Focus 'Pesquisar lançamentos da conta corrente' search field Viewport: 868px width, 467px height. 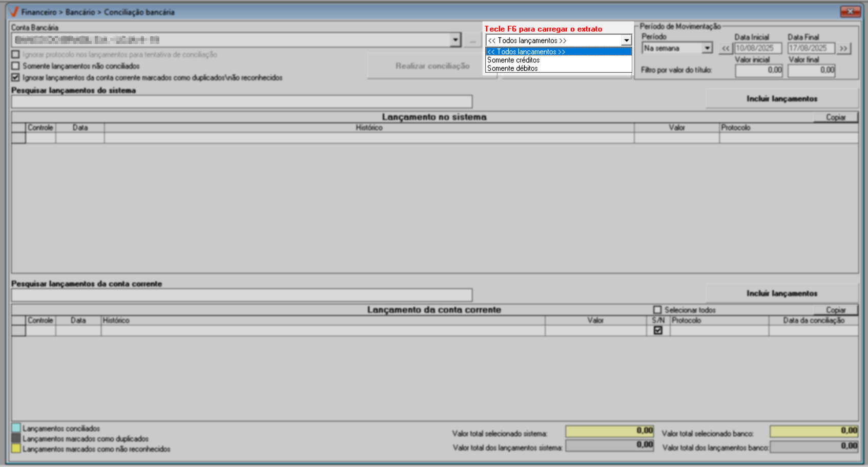242,295
